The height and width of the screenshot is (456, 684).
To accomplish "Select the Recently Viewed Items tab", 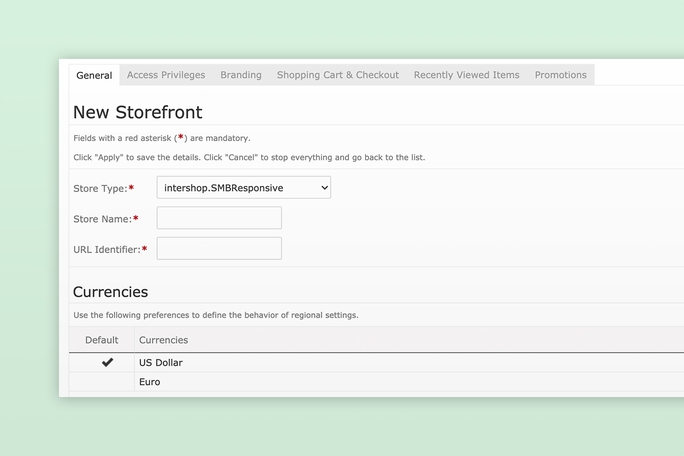I will [466, 75].
